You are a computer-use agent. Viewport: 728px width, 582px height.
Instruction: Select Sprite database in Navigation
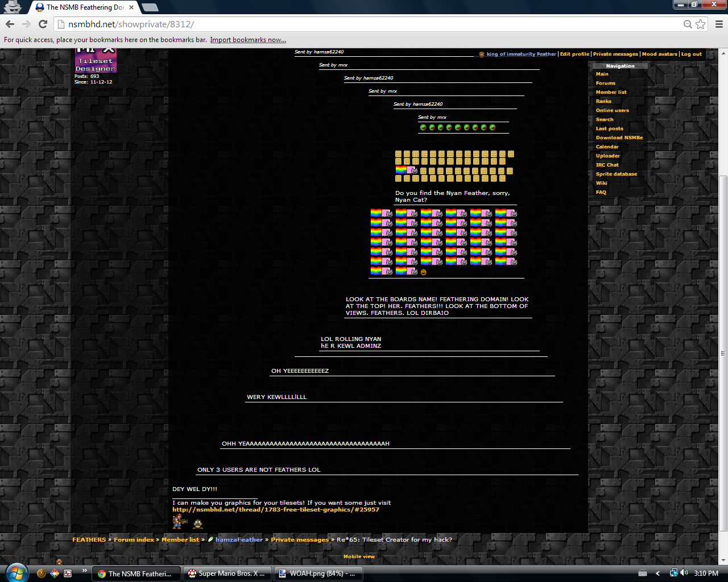point(616,174)
